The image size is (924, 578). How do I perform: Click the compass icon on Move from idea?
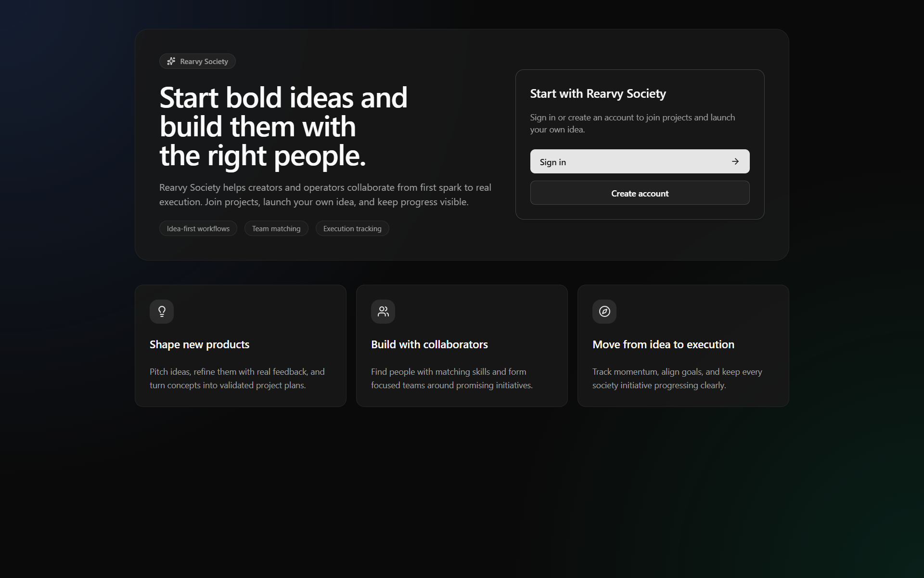point(604,312)
